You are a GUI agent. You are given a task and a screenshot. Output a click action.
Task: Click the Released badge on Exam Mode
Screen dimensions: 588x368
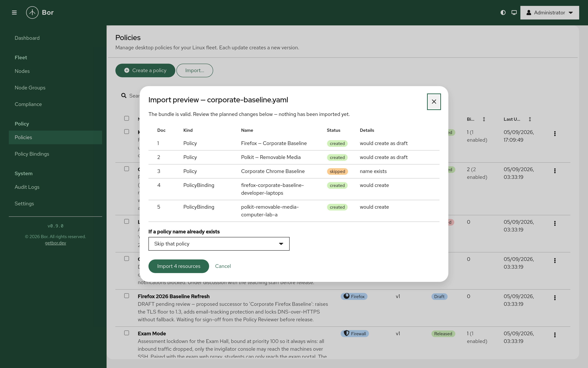pyautogui.click(x=443, y=334)
